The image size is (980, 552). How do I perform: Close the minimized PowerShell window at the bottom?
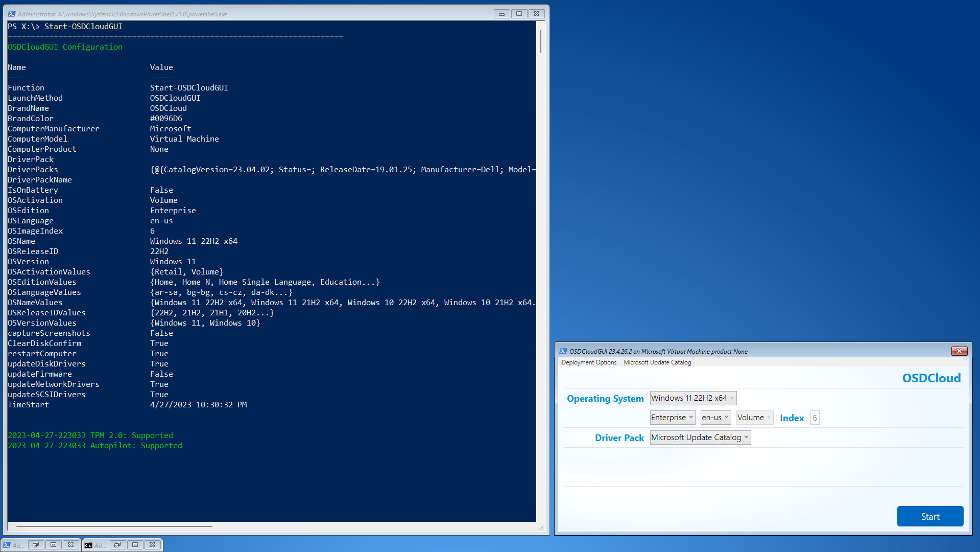[71, 545]
